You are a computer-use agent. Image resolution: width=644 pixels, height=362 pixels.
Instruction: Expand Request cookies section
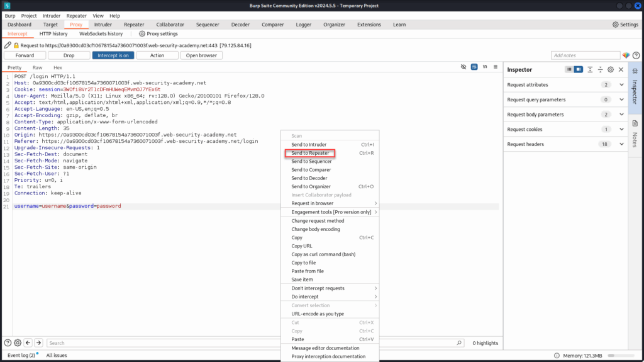566,129
